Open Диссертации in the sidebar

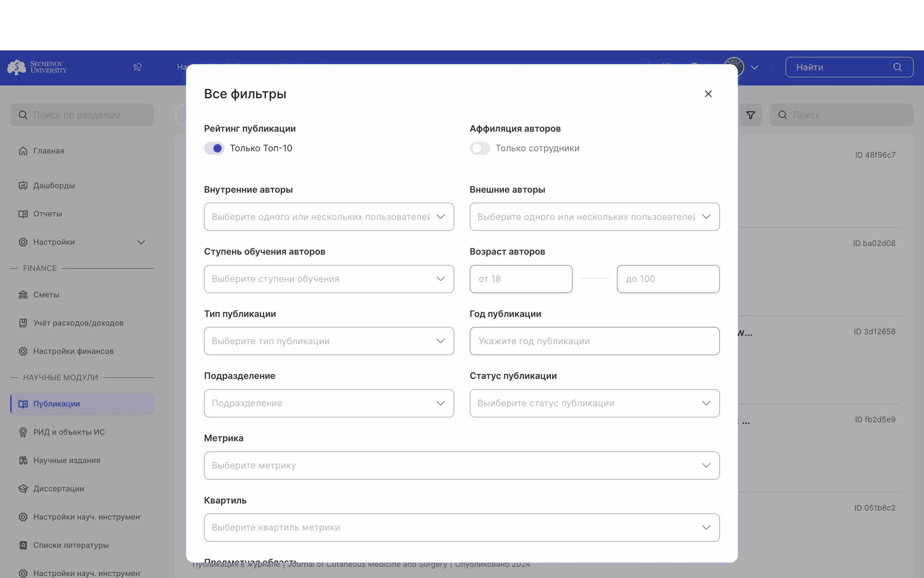click(x=82, y=488)
